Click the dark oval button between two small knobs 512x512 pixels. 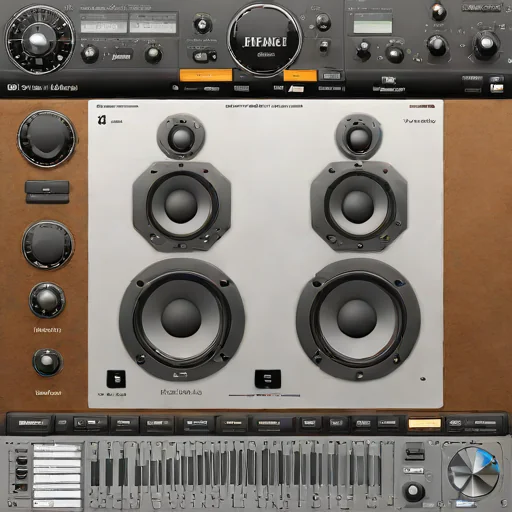[121, 55]
